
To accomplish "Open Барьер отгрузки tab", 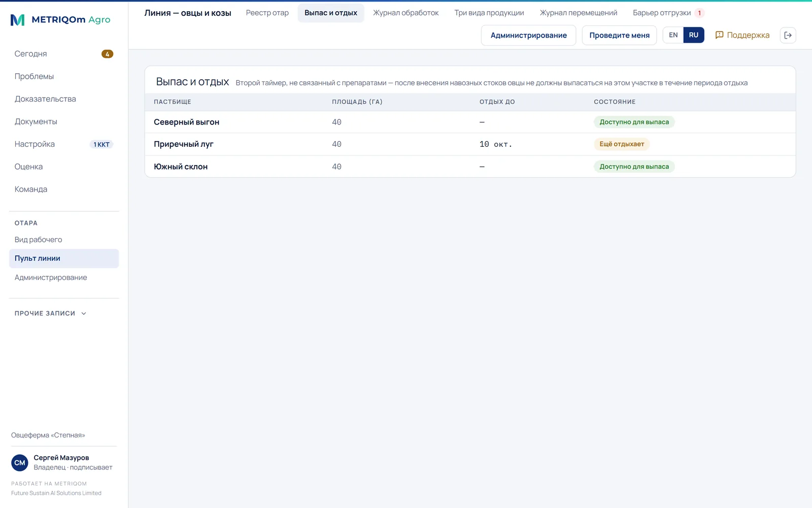I will click(x=668, y=13).
